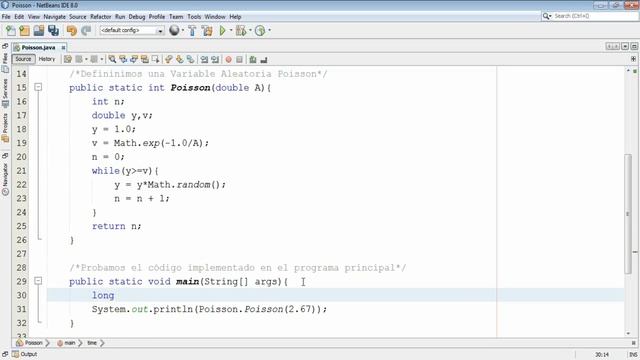Click the scrollbar down arrow

coord(628,333)
